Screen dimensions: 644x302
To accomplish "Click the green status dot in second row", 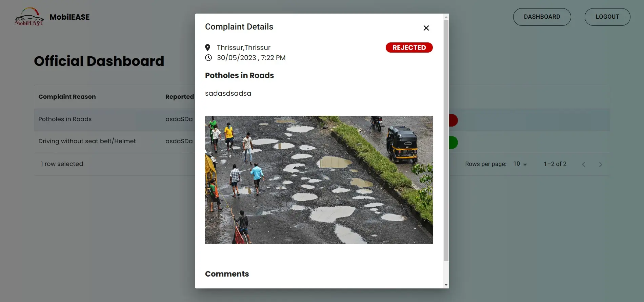I will coord(453,143).
